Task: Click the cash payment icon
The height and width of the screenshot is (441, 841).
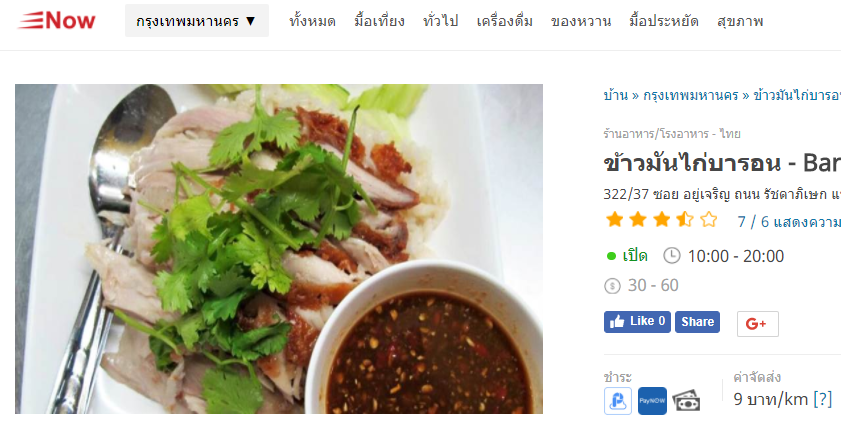Action: (686, 401)
